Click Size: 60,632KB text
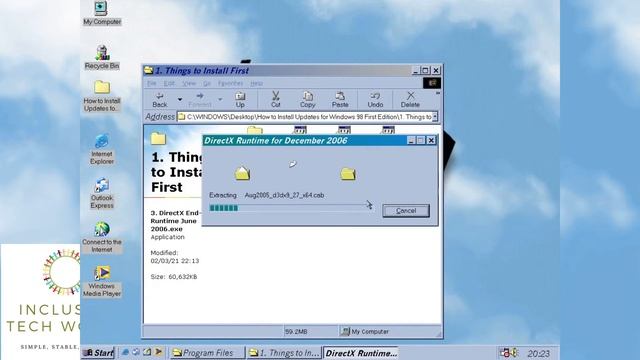This screenshot has width=640, height=360. (x=174, y=277)
